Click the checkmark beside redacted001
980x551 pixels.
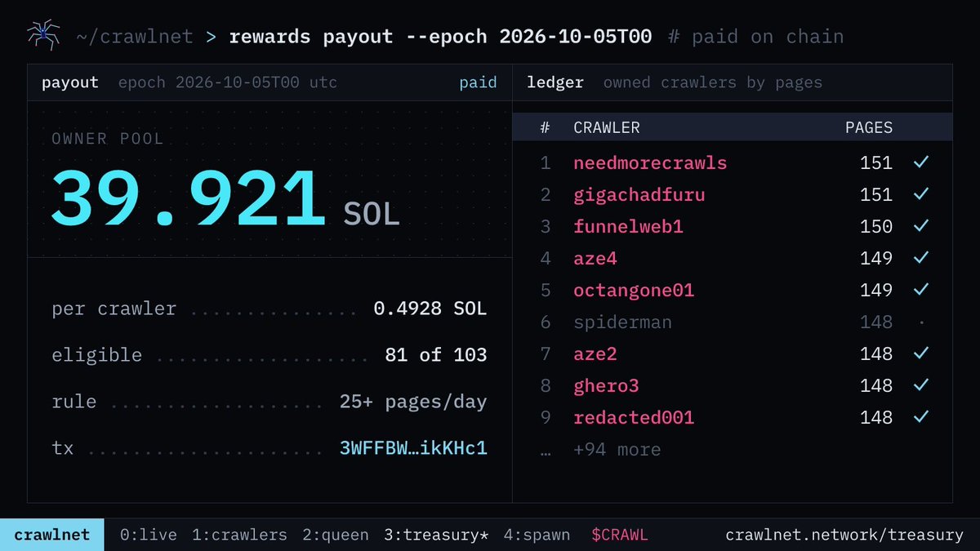click(x=921, y=417)
